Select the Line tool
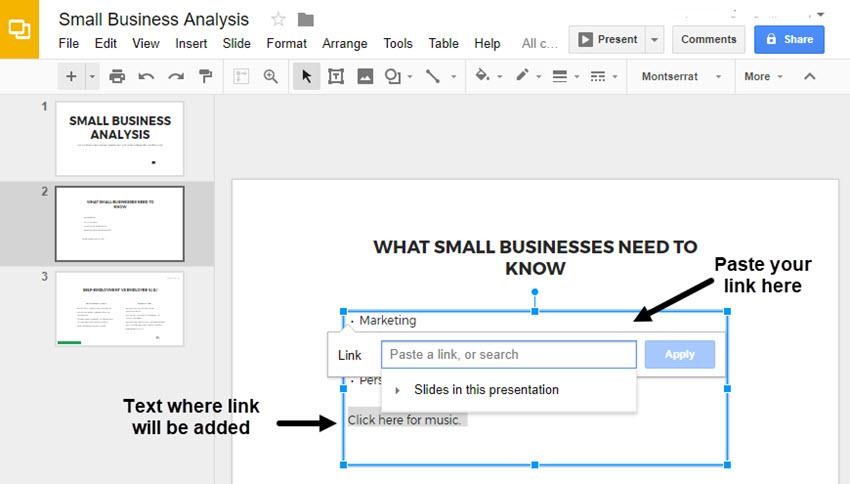850x484 pixels. (x=433, y=76)
